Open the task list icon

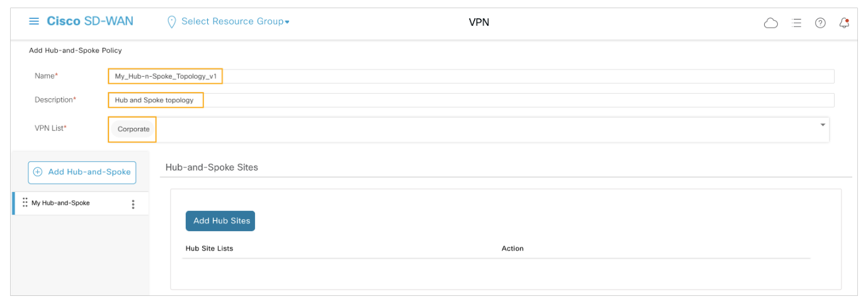pyautogui.click(x=796, y=23)
